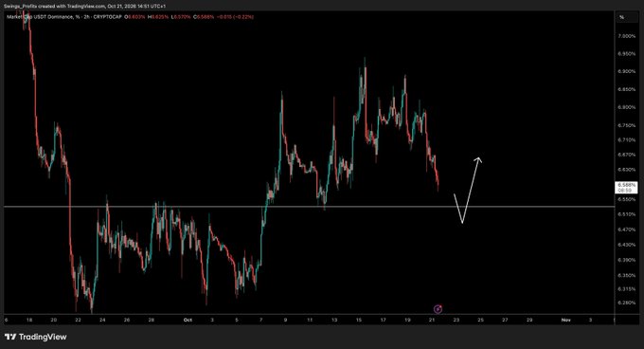Click date label 3 right after Oct
Screen dimensions: 644x349
[x=212, y=320]
